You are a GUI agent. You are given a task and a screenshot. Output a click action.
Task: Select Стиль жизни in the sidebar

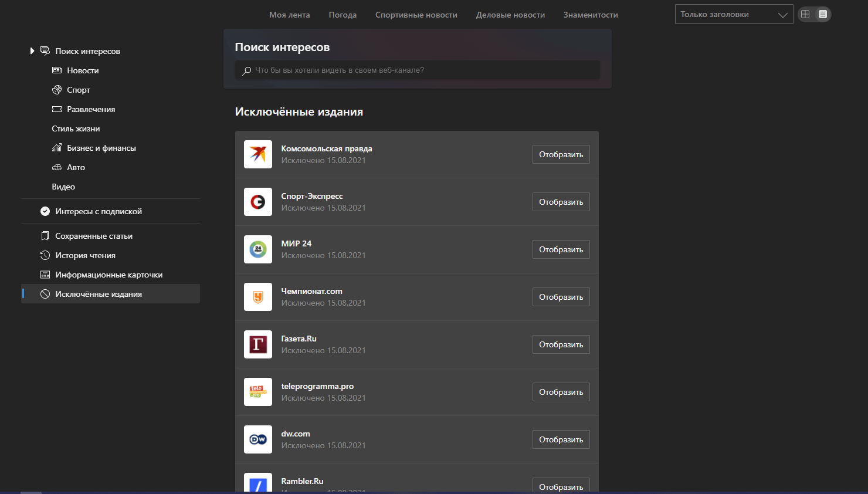pyautogui.click(x=76, y=128)
